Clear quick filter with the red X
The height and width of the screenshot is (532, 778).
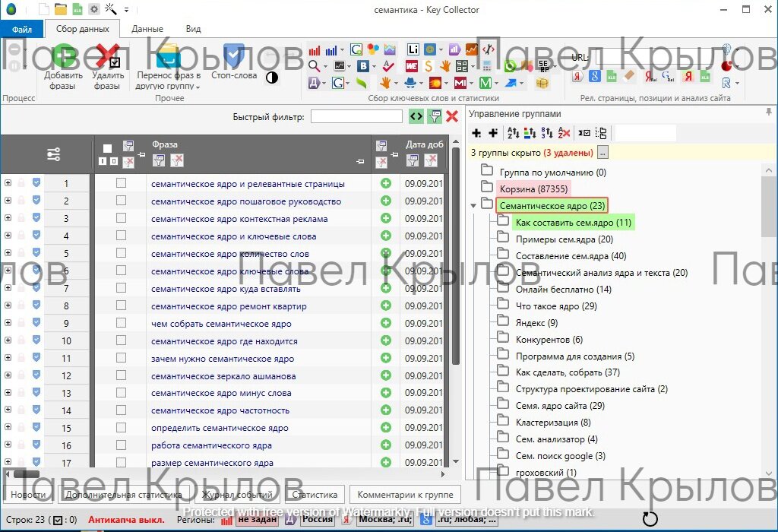(452, 116)
